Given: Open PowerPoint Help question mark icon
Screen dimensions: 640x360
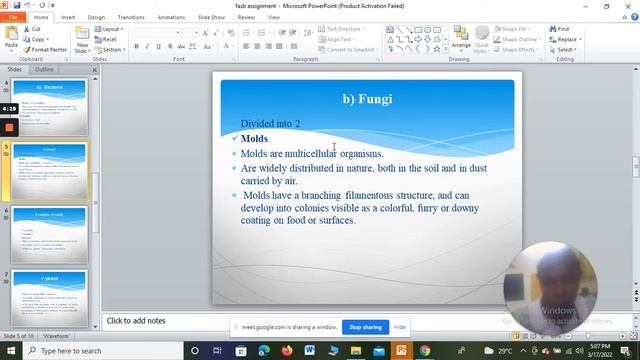Looking at the screenshot, I should pyautogui.click(x=635, y=17).
